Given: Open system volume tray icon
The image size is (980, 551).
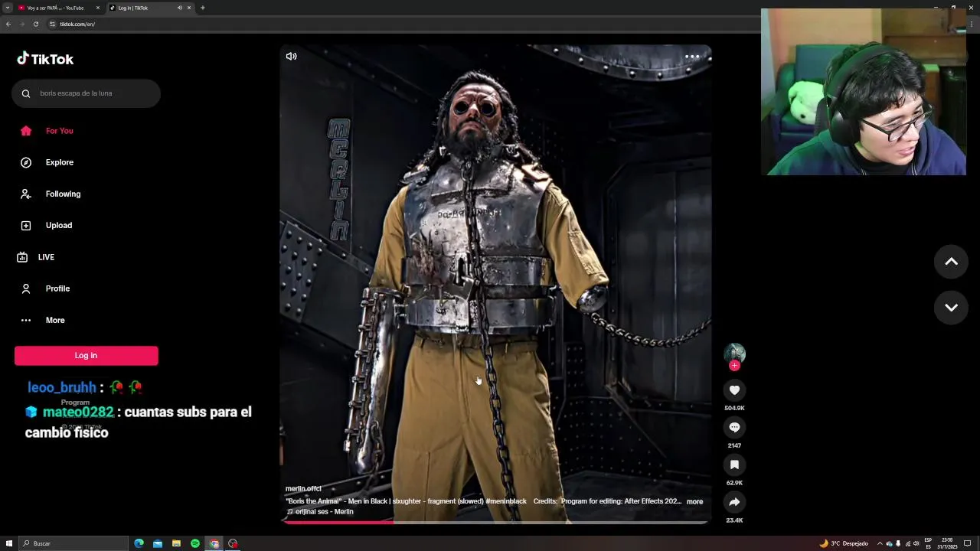Looking at the screenshot, I should [916, 543].
